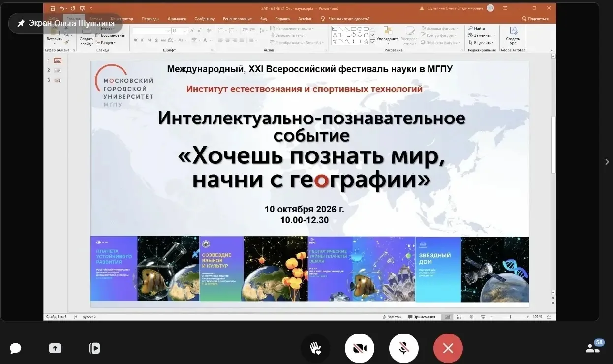Undo the last action
Image resolution: width=613 pixels, height=364 pixels.
[62, 8]
